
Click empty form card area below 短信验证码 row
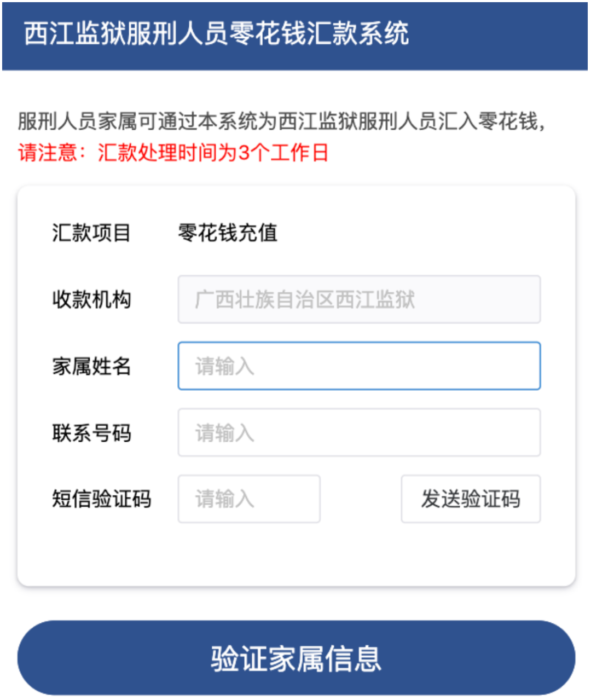[296, 553]
